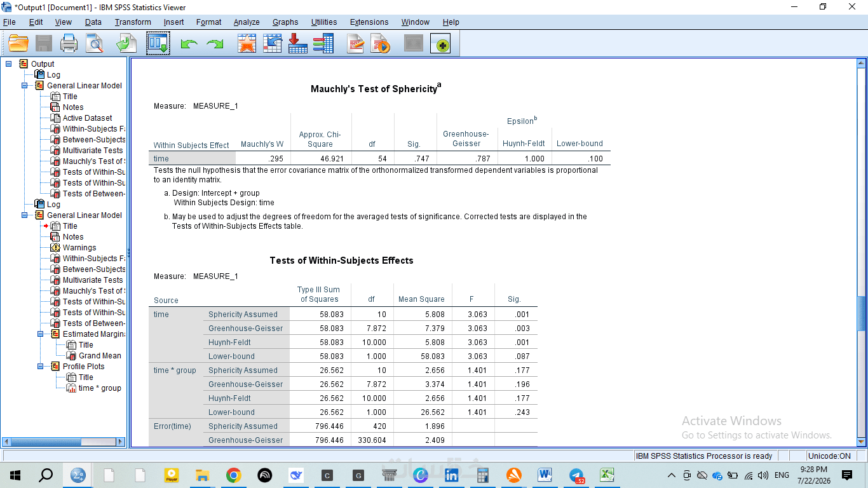The width and height of the screenshot is (868, 488).
Task: Click the outline pane horizontal scrollbar
Action: point(64,441)
